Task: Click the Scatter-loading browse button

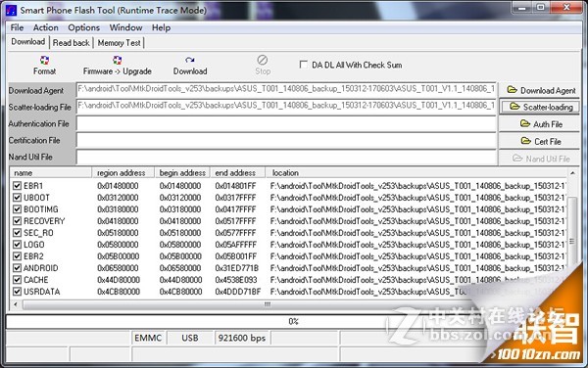Action: (x=539, y=107)
